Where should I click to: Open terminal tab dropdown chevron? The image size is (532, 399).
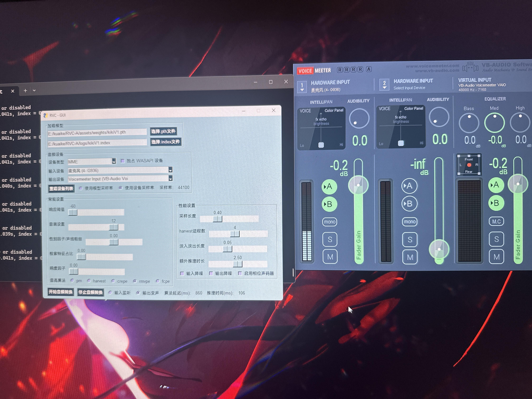[x=34, y=90]
